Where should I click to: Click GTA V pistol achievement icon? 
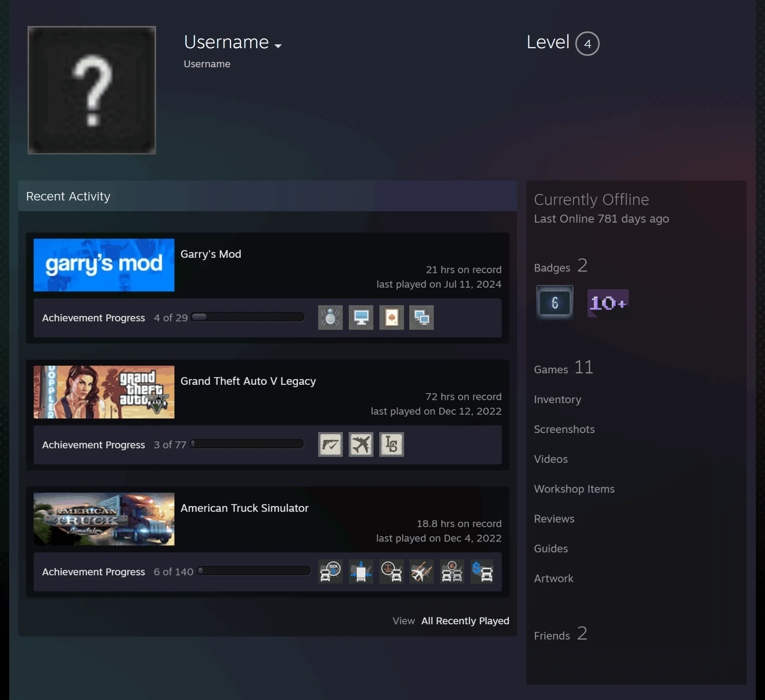[330, 444]
